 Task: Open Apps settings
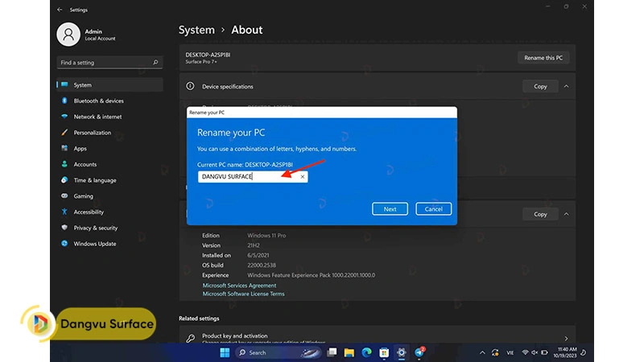coord(109,149)
